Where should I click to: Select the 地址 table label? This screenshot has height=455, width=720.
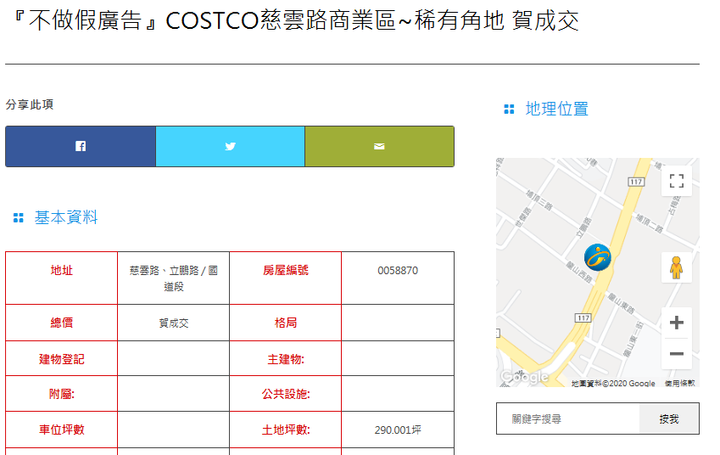click(62, 270)
